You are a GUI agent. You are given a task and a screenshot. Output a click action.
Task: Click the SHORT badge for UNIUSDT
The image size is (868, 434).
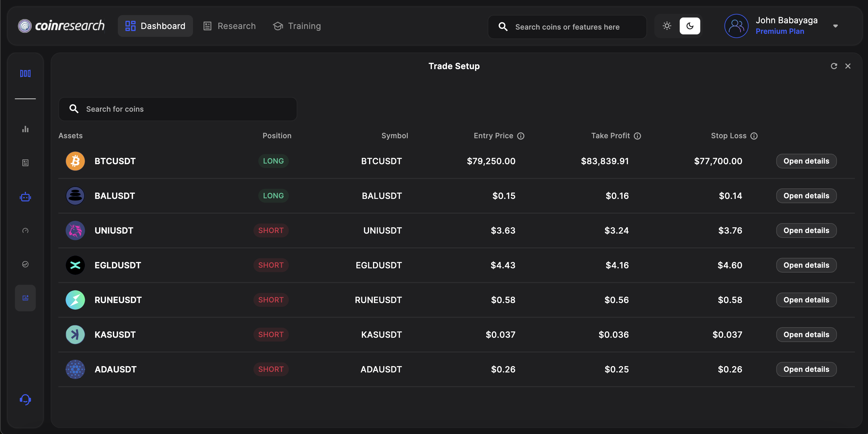point(271,230)
